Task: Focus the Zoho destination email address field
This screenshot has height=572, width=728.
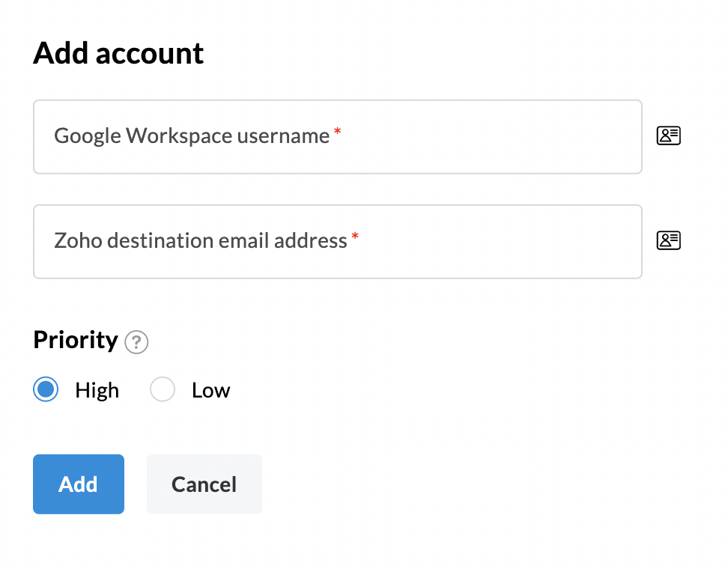Action: point(338,242)
